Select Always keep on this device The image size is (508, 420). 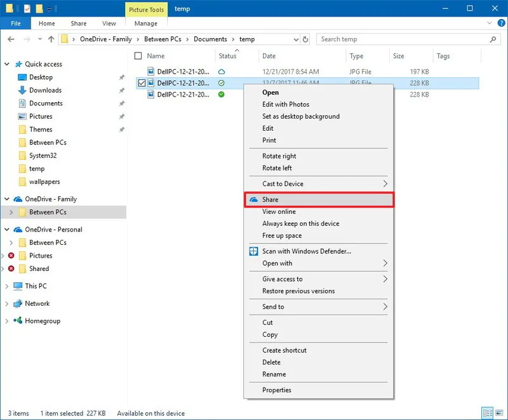319,223
